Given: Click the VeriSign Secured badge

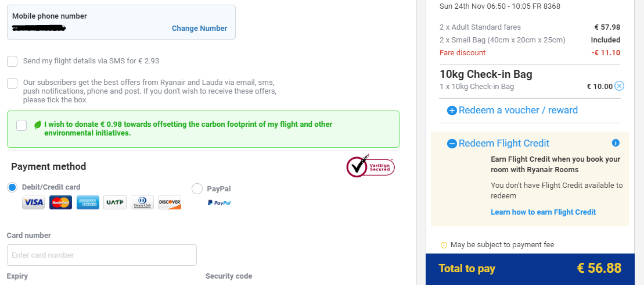Looking at the screenshot, I should [370, 166].
